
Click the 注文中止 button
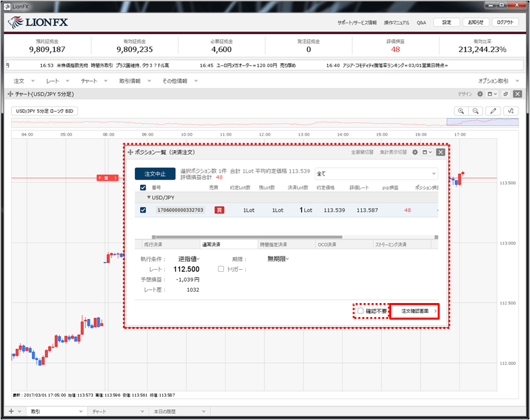(155, 174)
